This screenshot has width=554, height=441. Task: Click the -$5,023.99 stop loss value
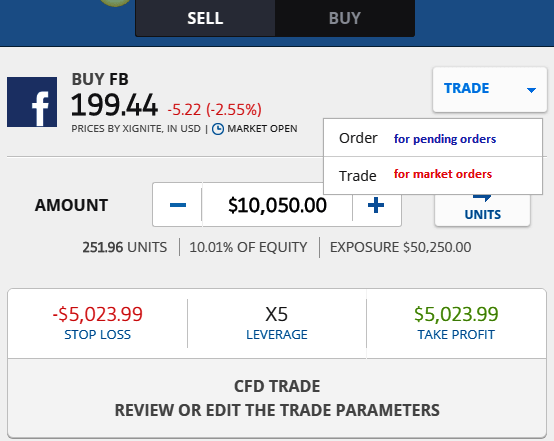tap(98, 314)
